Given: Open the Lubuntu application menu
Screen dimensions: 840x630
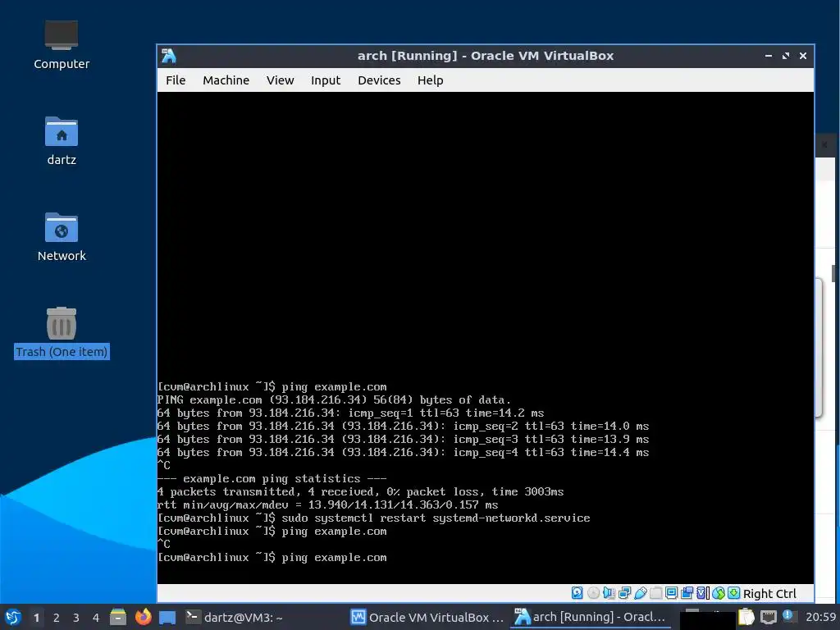Looking at the screenshot, I should click(x=13, y=617).
